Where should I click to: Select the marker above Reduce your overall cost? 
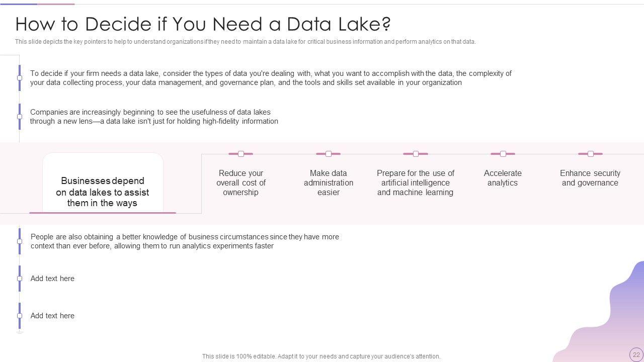coord(241,154)
